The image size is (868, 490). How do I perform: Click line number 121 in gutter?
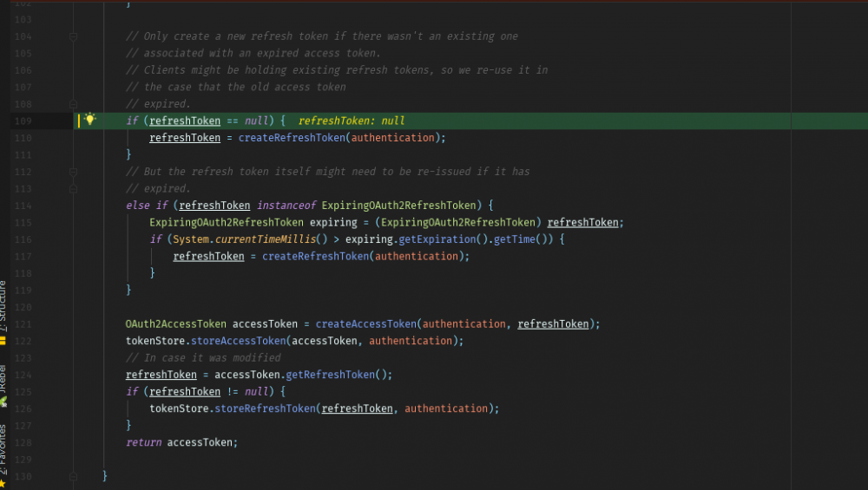[x=23, y=324]
